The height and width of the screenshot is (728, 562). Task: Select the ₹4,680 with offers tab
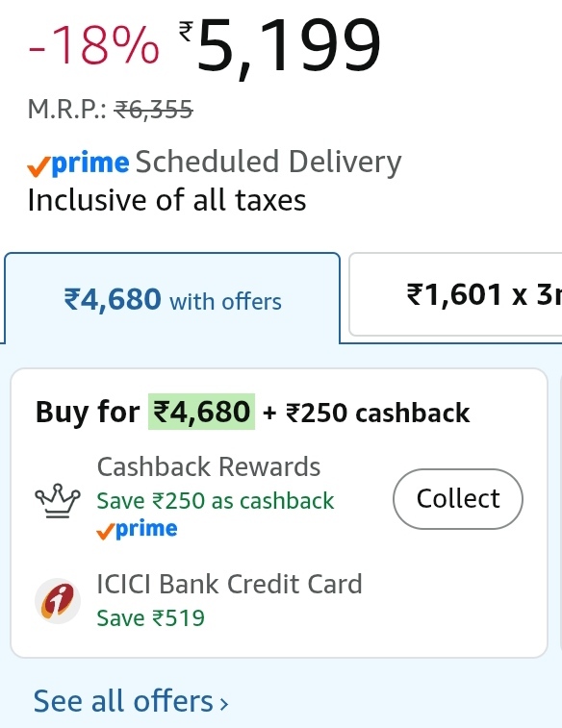172,298
